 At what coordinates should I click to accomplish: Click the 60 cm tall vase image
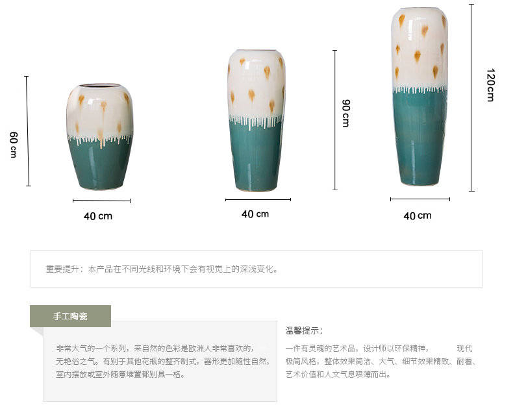click(100, 137)
